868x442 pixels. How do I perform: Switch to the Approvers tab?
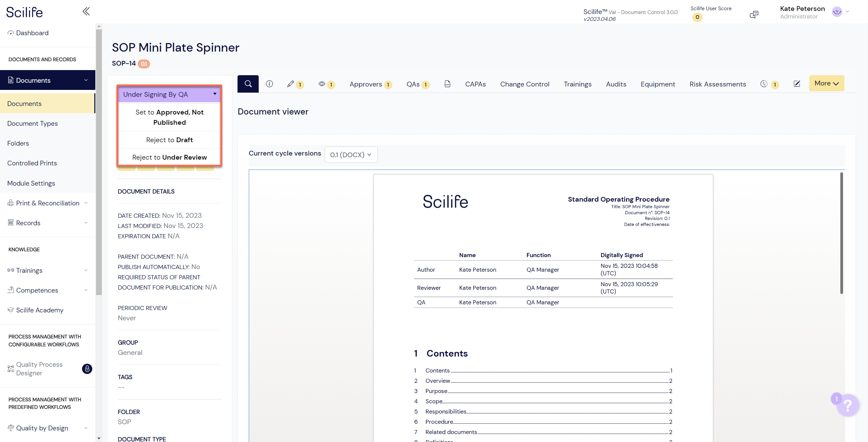coord(370,84)
